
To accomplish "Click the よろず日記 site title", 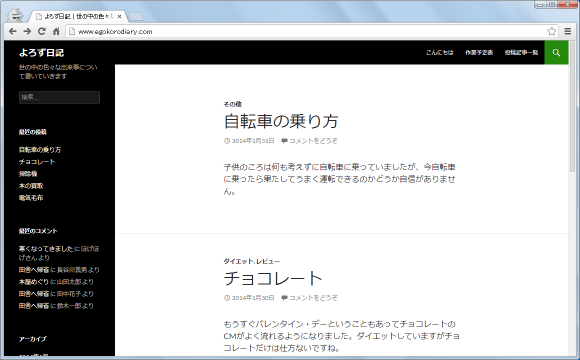I will (41, 53).
